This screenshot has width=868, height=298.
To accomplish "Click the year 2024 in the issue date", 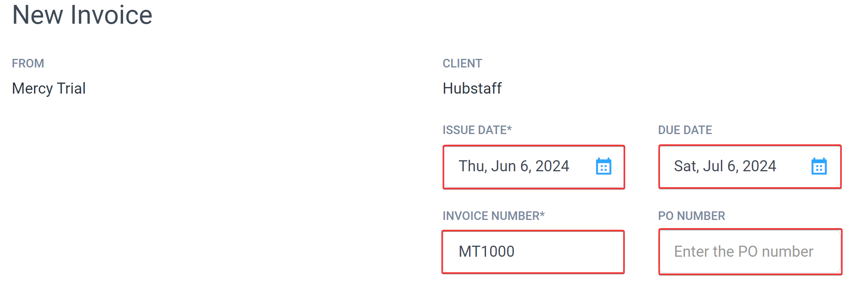I will click(552, 166).
